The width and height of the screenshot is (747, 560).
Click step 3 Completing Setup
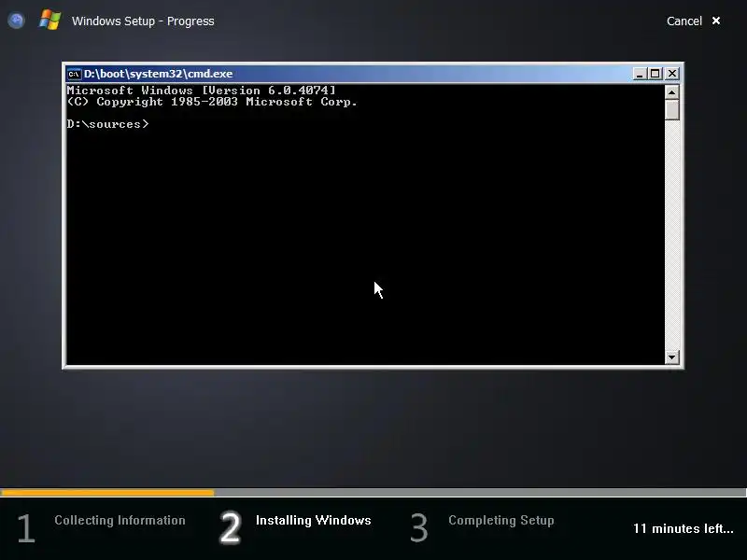tap(482, 526)
